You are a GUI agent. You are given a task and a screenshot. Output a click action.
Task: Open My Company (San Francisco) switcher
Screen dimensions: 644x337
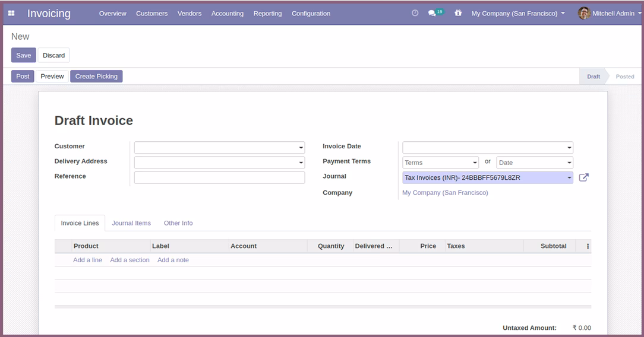click(x=518, y=13)
